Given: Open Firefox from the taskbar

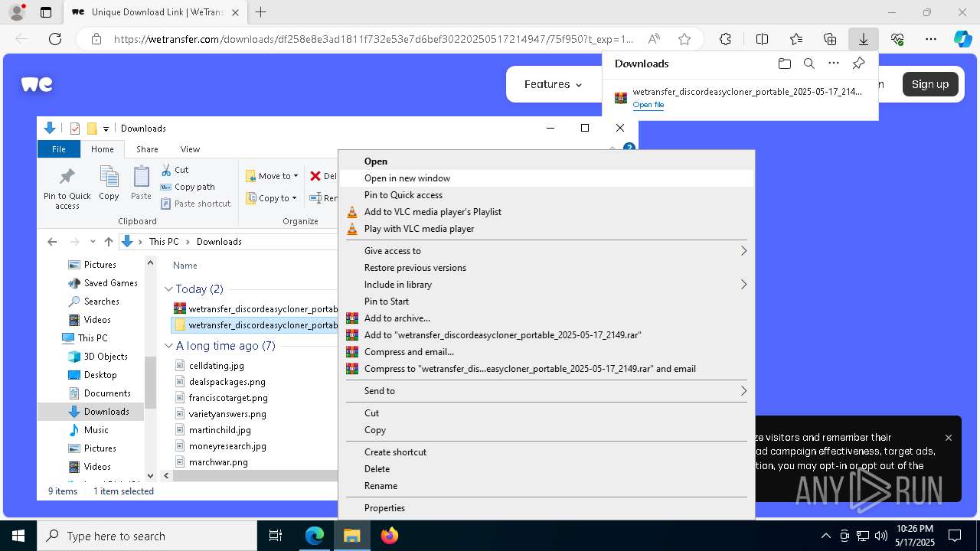Looking at the screenshot, I should [x=390, y=536].
